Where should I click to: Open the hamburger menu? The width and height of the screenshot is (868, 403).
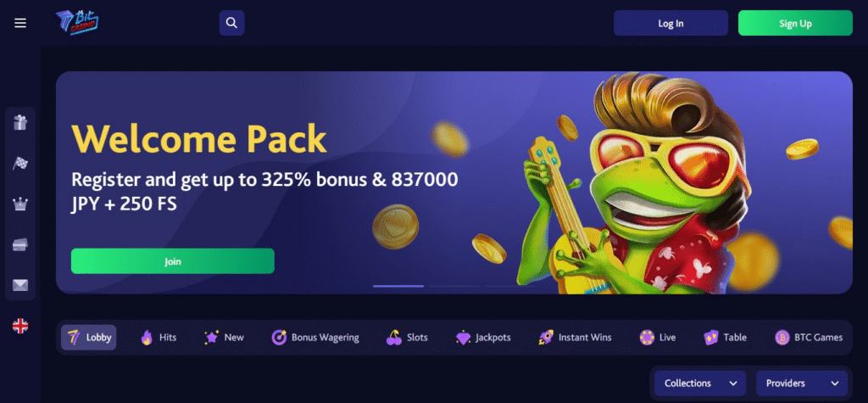pos(20,23)
